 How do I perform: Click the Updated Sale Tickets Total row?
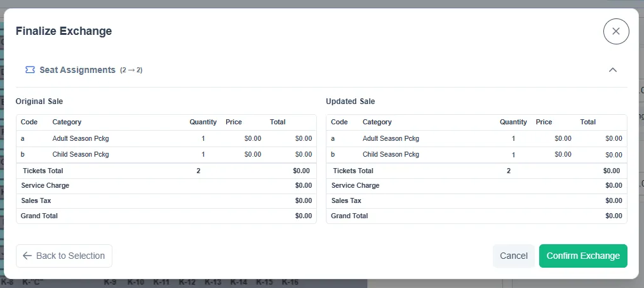(x=476, y=171)
